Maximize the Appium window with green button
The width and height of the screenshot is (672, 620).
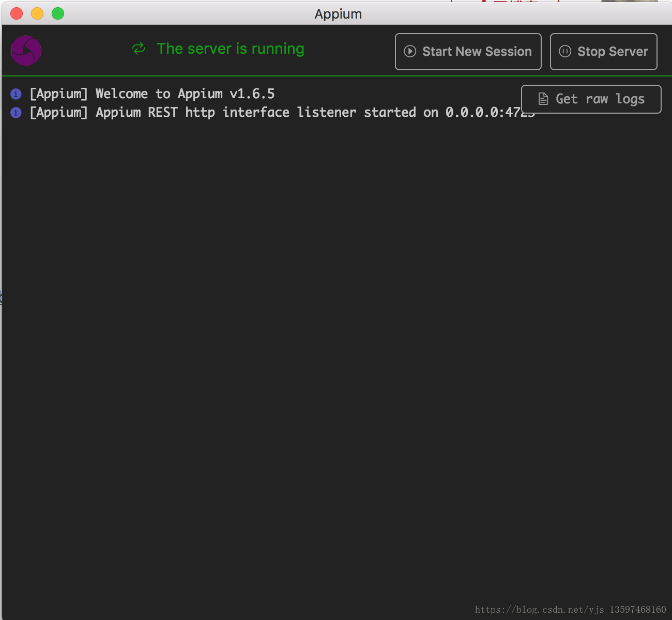click(x=58, y=13)
